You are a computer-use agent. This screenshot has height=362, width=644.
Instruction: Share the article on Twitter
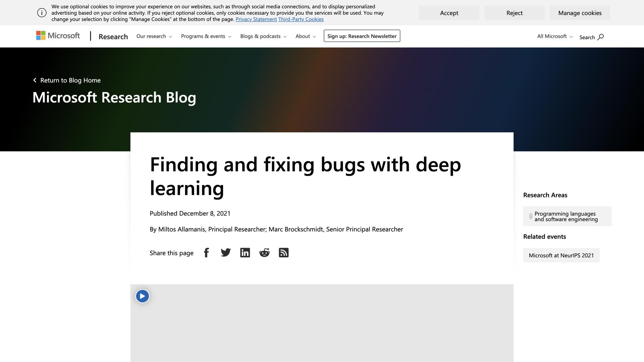tap(225, 253)
